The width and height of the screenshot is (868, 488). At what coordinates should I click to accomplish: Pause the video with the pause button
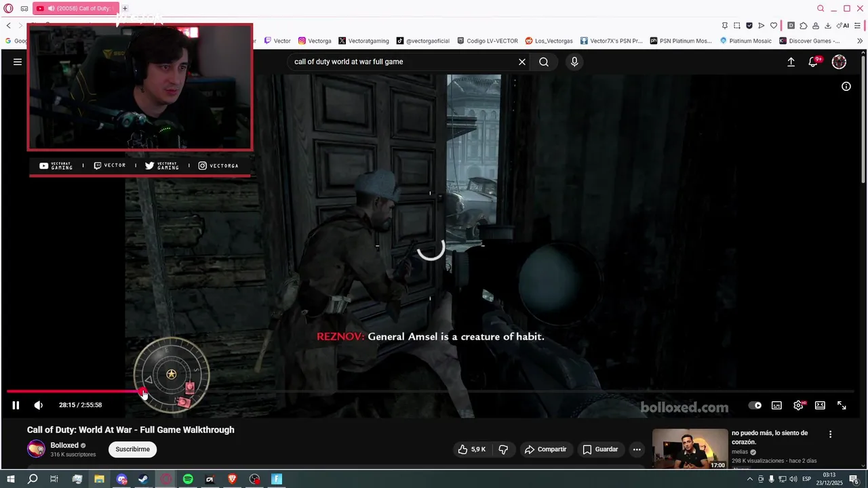pos(16,405)
